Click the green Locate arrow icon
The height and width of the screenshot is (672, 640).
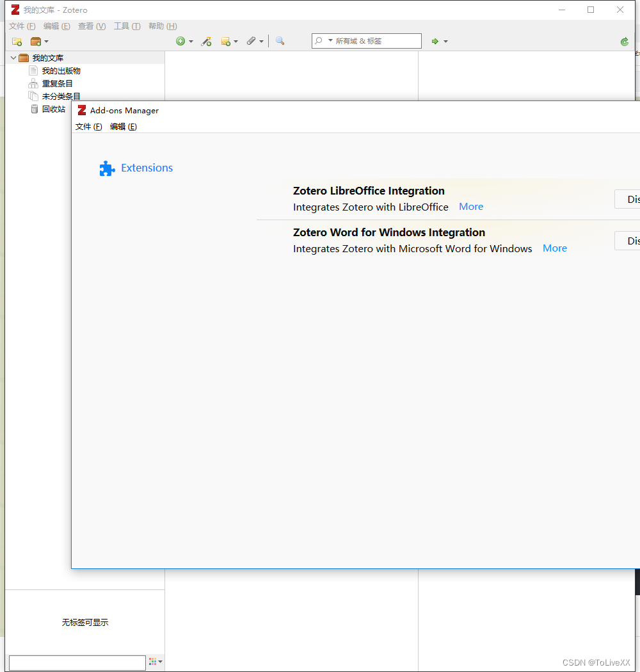click(x=435, y=41)
